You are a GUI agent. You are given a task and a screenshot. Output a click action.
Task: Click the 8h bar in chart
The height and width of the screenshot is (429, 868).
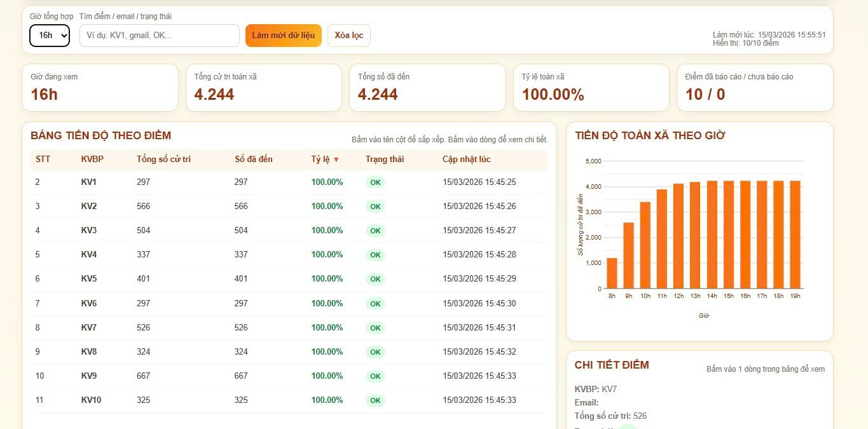click(x=612, y=273)
